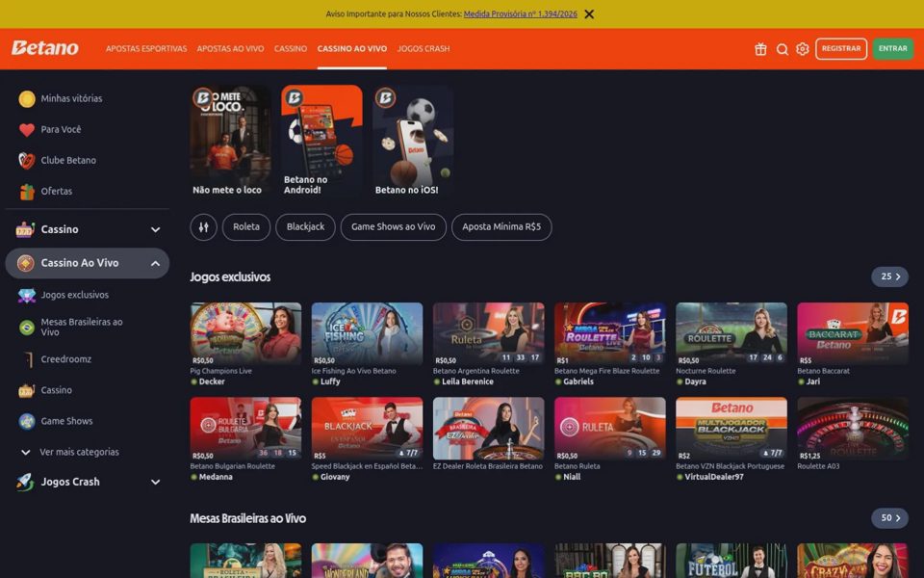The height and width of the screenshot is (578, 924).
Task: Click dealer name Medanna
Action: pos(216,477)
